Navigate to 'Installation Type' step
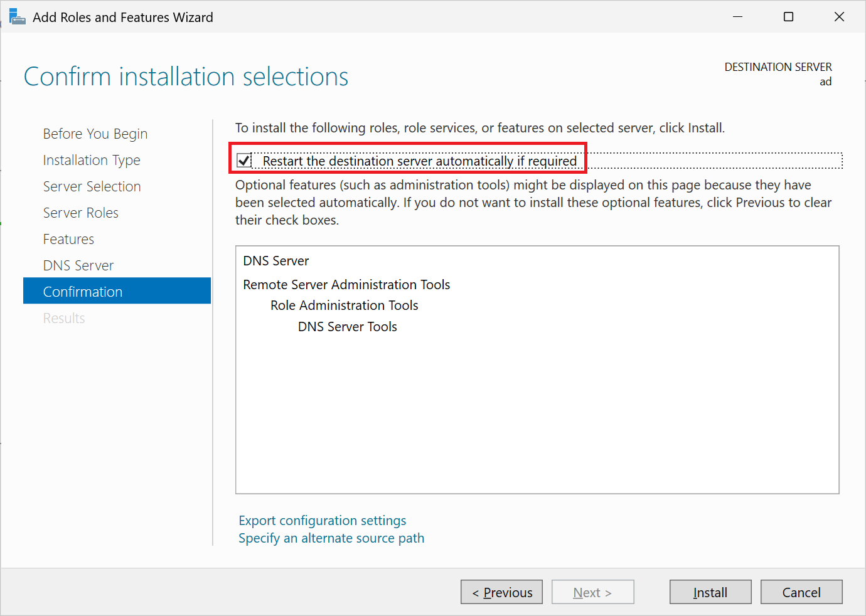The image size is (866, 616). pyautogui.click(x=92, y=160)
